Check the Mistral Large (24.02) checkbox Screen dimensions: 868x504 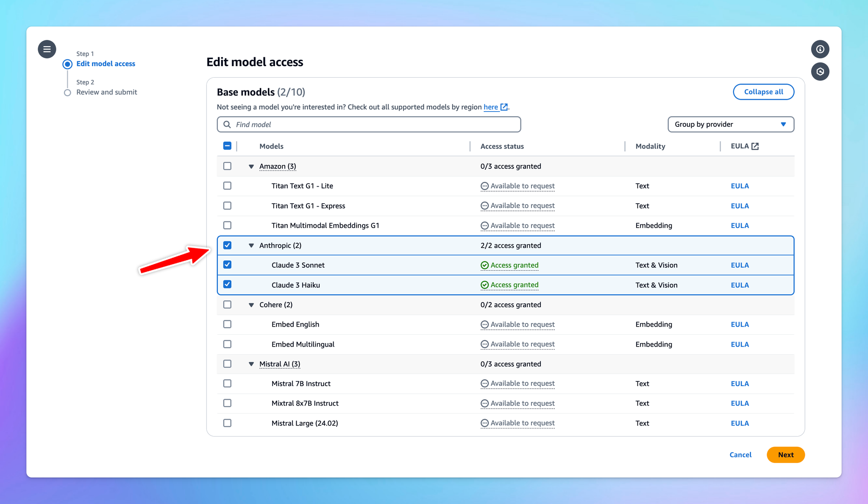click(x=227, y=423)
